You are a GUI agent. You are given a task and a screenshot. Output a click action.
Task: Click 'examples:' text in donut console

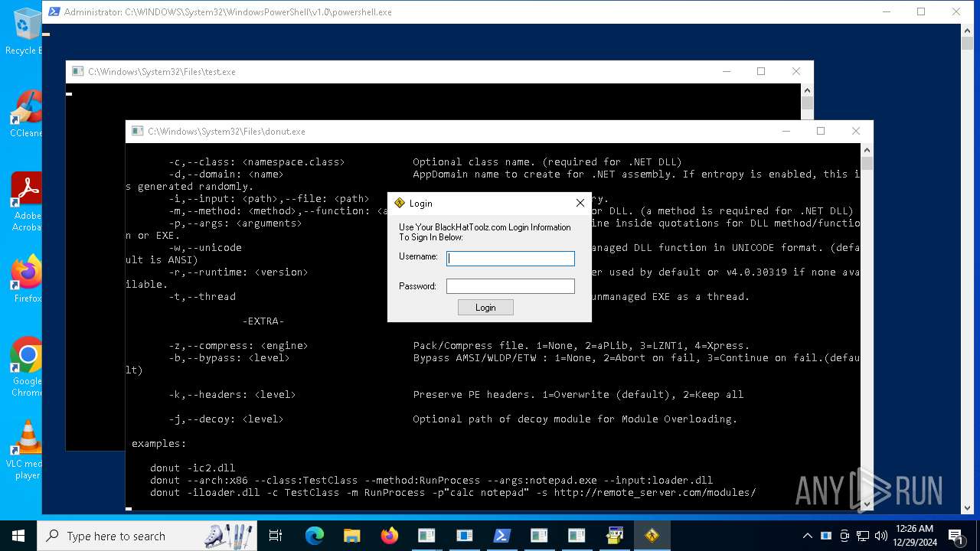159,443
